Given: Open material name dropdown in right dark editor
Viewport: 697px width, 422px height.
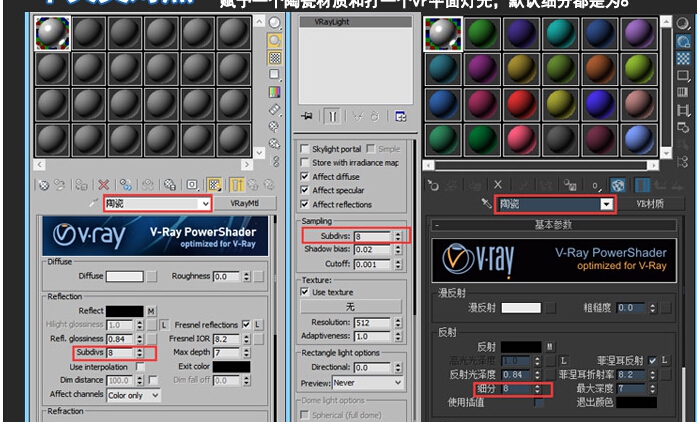Looking at the screenshot, I should pos(607,204).
